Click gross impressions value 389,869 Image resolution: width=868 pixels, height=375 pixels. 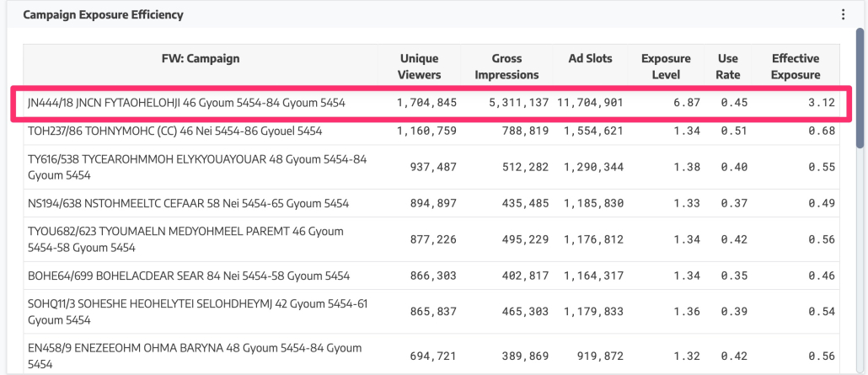point(523,356)
